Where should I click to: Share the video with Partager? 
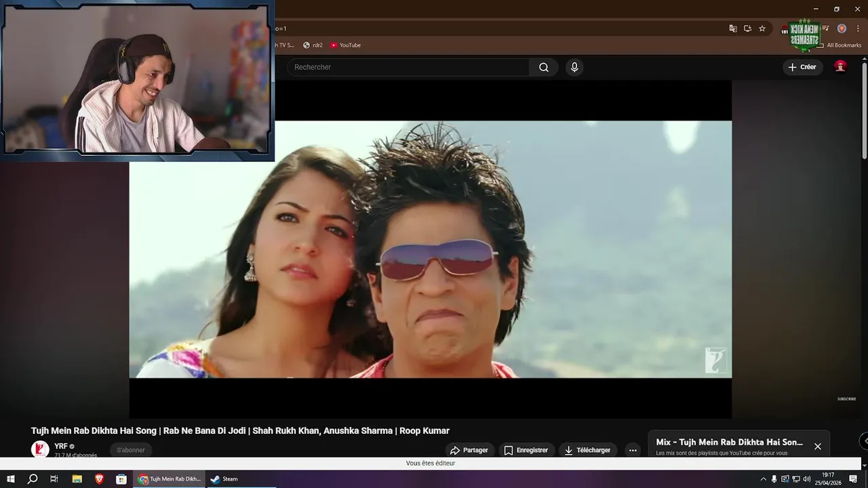click(x=469, y=450)
